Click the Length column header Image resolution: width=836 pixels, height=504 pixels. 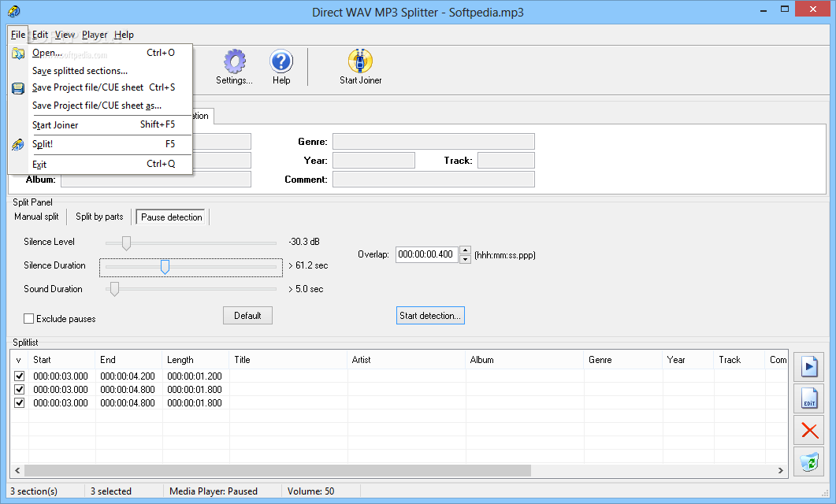point(195,360)
